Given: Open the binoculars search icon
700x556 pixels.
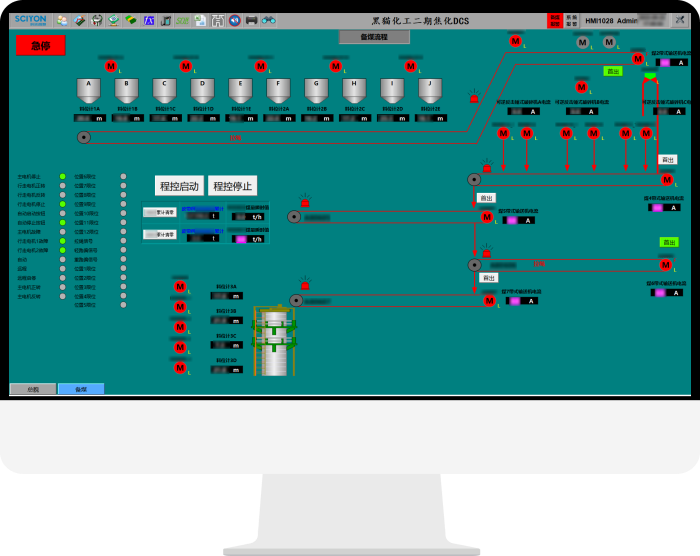Looking at the screenshot, I should point(268,20).
